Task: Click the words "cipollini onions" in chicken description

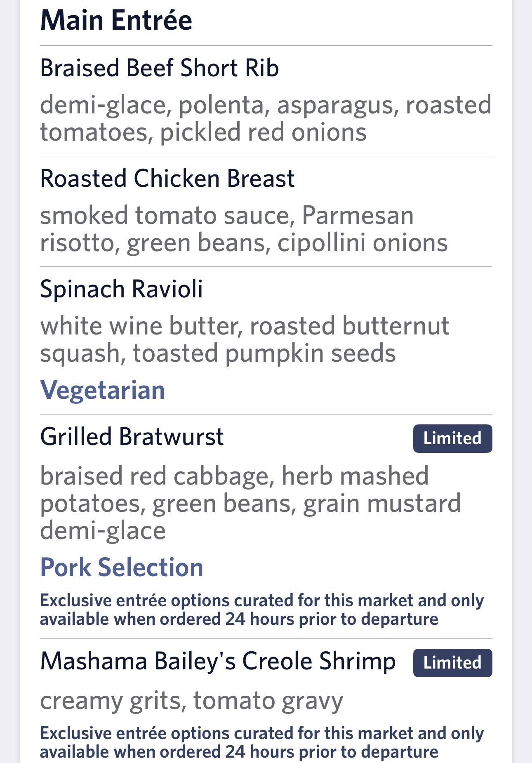Action: point(362,243)
